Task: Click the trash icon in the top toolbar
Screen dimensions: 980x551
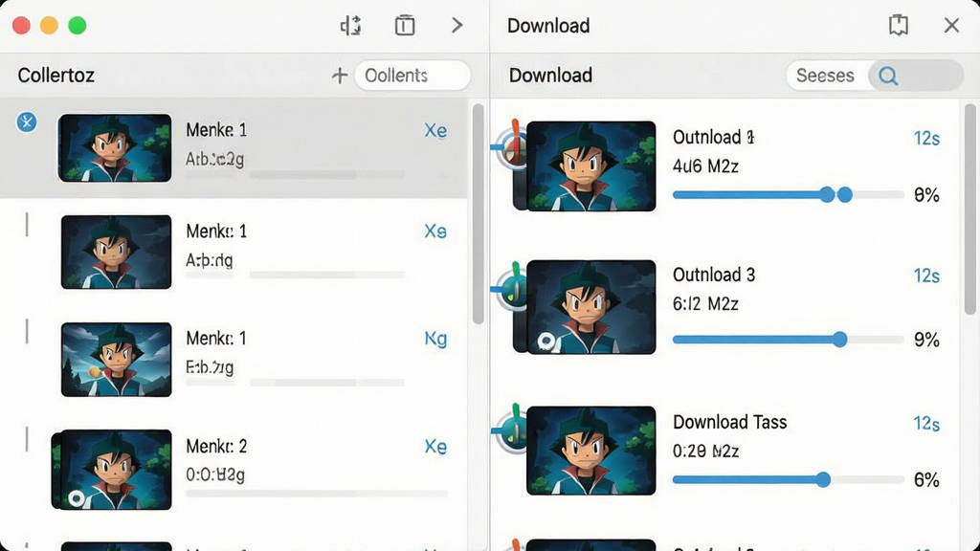Action: (405, 26)
